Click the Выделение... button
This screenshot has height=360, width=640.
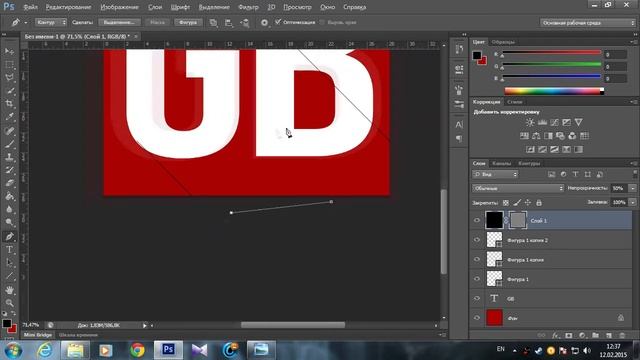119,22
